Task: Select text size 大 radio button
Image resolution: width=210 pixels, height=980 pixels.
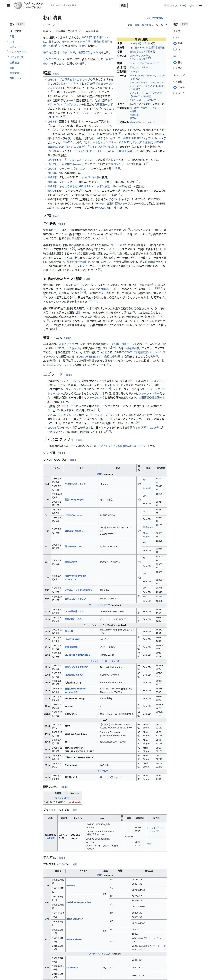Action: [x=175, y=49]
